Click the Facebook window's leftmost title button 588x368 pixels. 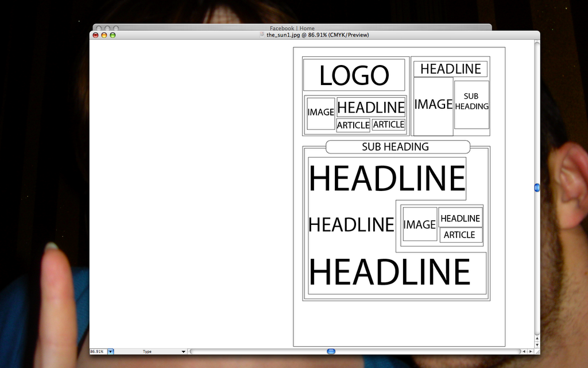point(99,28)
